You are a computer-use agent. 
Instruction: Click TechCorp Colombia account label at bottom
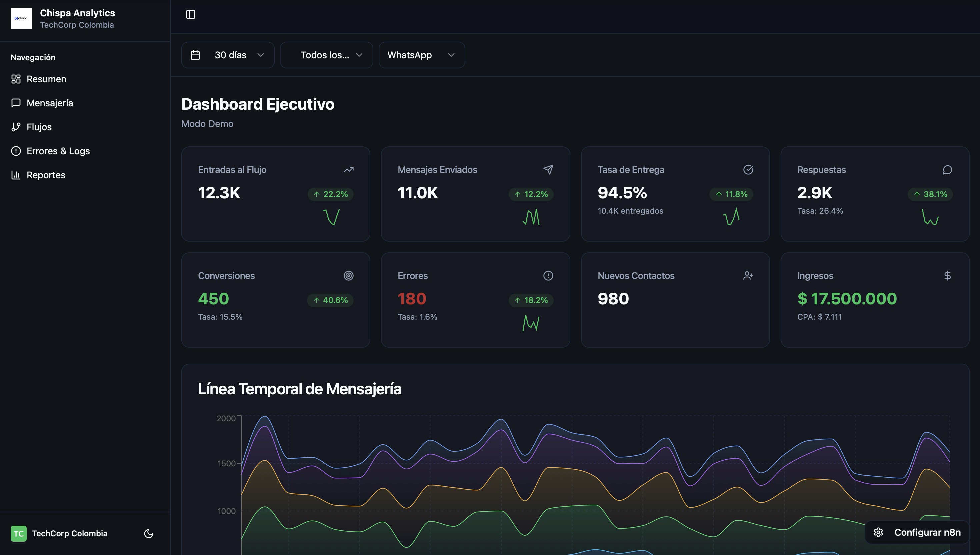(70, 533)
